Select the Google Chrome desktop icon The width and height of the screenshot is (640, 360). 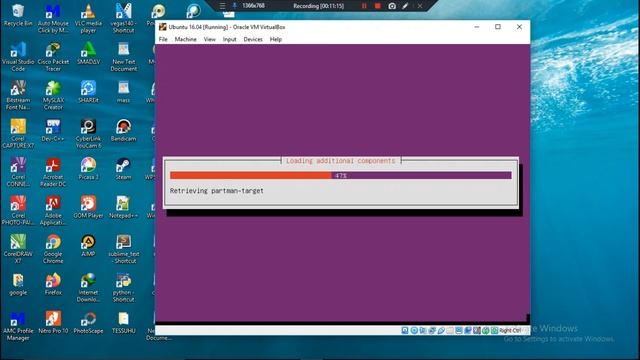click(x=53, y=249)
